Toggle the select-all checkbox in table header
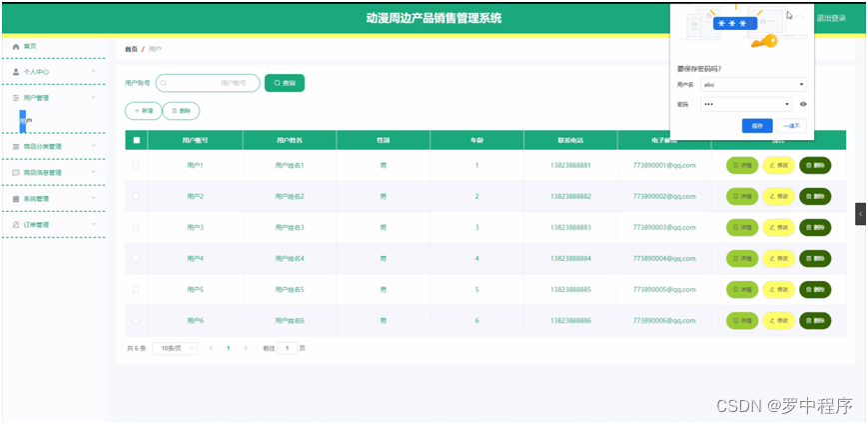This screenshot has width=868, height=424. (x=136, y=140)
